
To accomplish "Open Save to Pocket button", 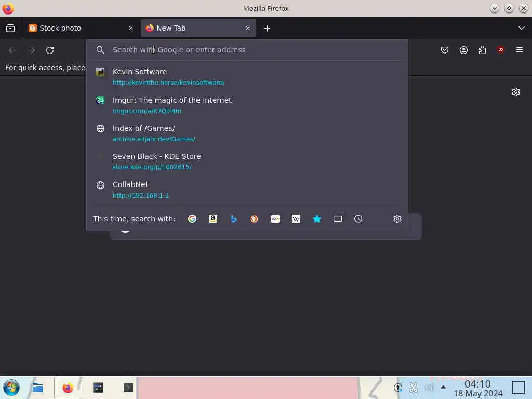I will pyautogui.click(x=445, y=50).
